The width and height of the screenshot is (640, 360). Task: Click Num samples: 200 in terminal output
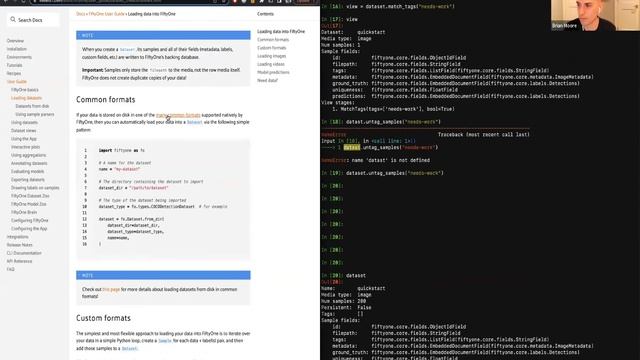pyautogui.click(x=343, y=301)
